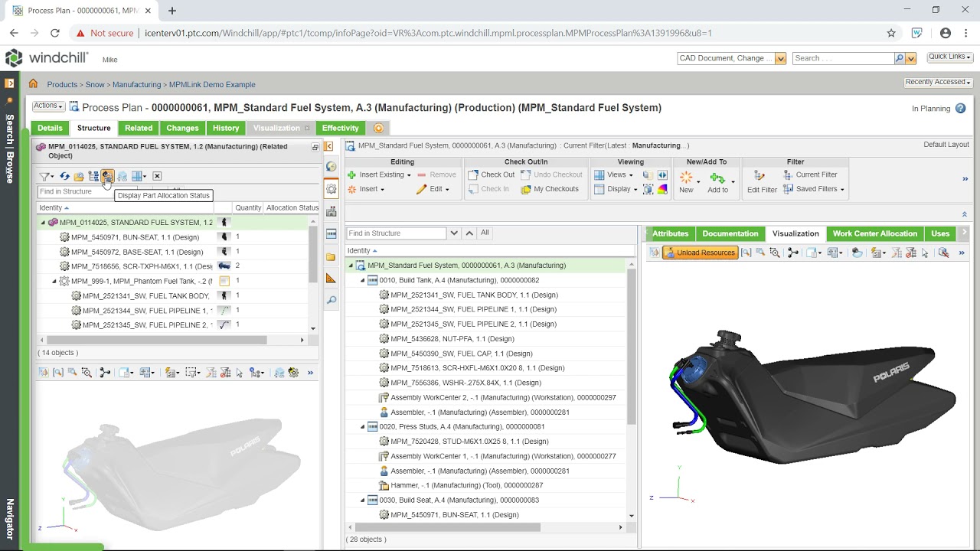Collapse the 0020, Press Studs operation node
This screenshot has height=551, width=980.
[x=363, y=426]
